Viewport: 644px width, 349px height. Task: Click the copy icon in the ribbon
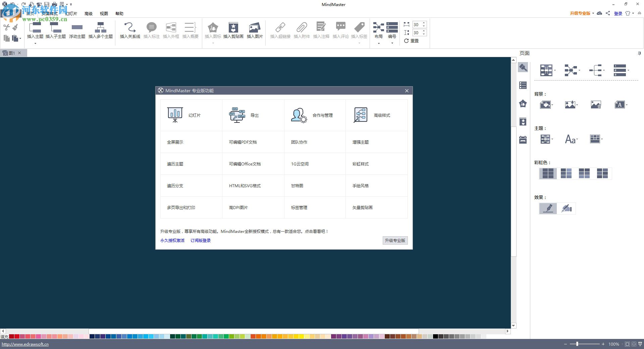click(6, 38)
